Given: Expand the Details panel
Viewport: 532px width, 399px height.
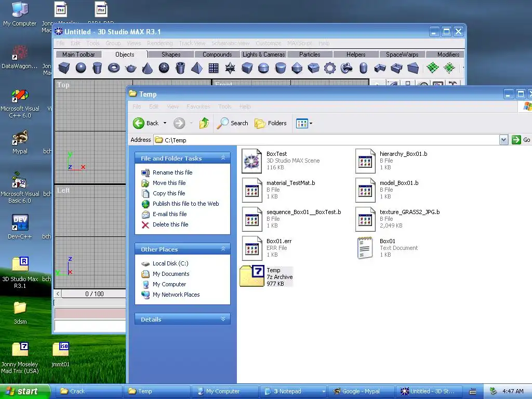Looking at the screenshot, I should click(223, 319).
